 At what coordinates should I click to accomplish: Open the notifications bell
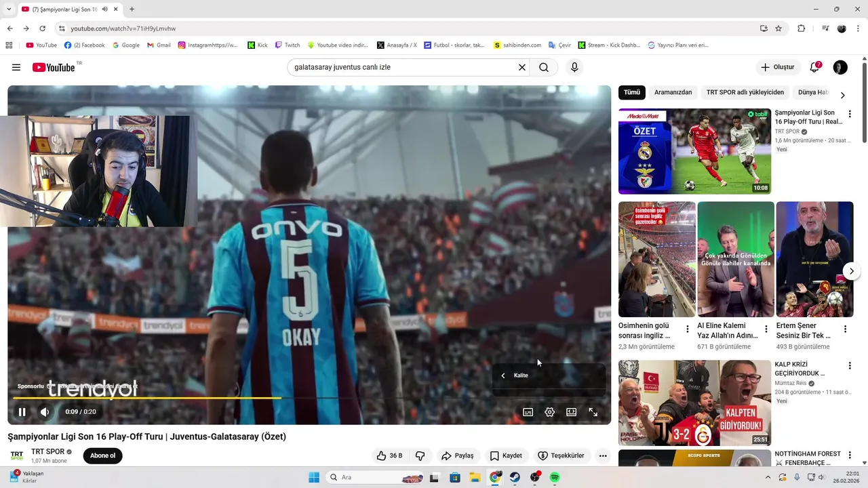(814, 67)
